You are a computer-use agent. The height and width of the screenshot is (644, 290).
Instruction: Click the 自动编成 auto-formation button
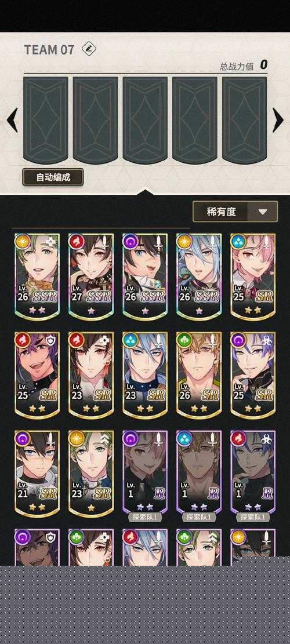coord(53,177)
